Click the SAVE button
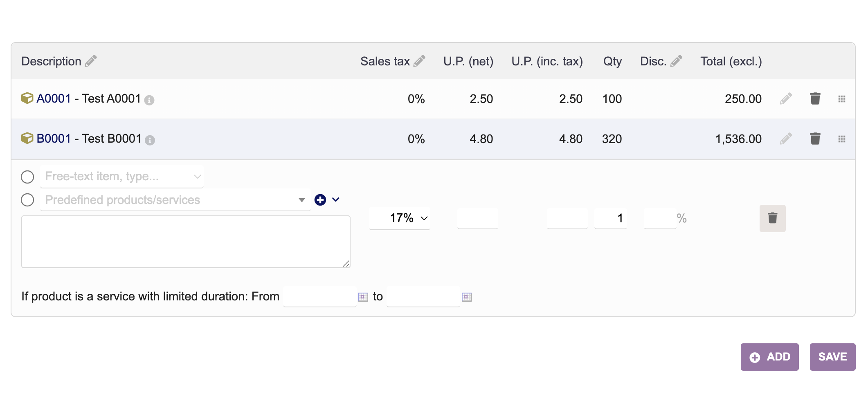 832,357
